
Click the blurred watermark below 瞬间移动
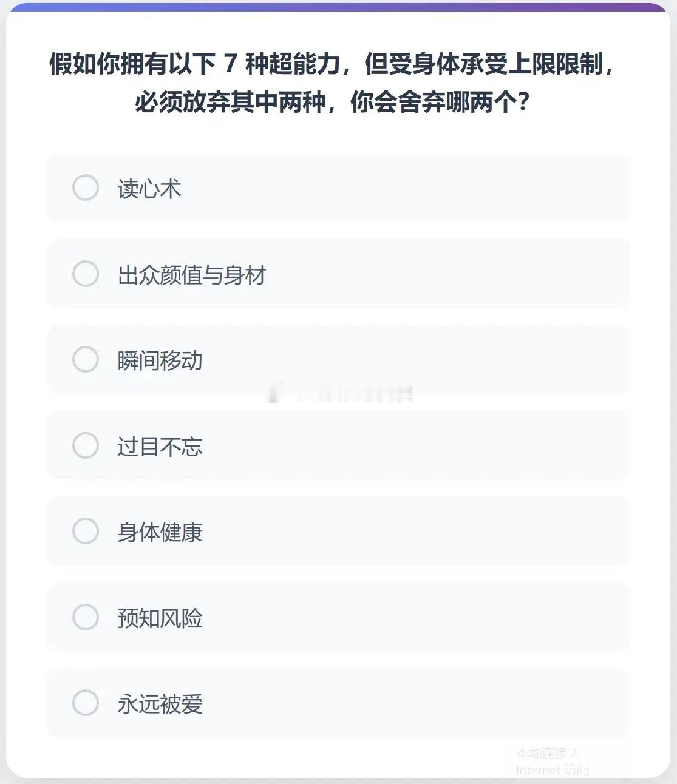tap(341, 393)
